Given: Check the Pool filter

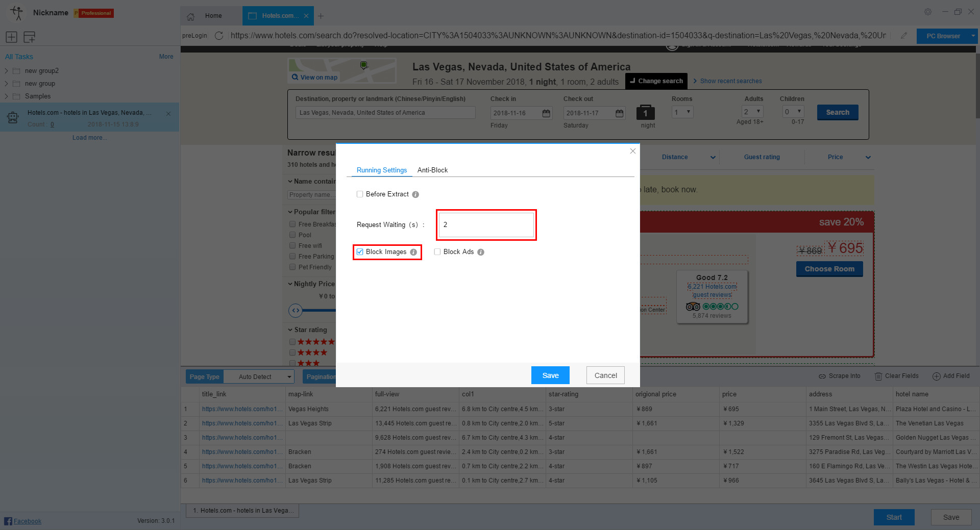Looking at the screenshot, I should 292,235.
